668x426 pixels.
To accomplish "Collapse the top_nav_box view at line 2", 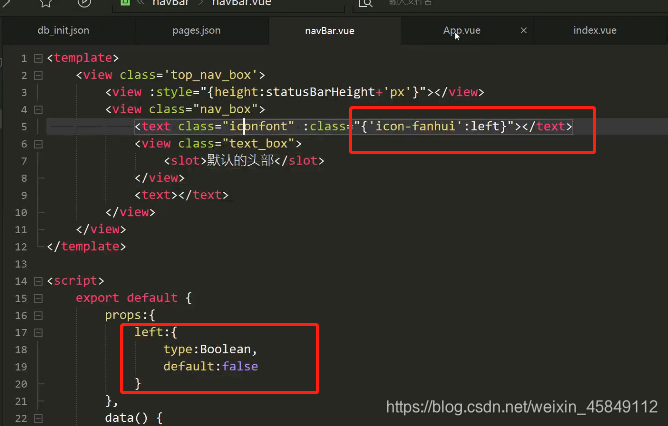I will [x=38, y=75].
